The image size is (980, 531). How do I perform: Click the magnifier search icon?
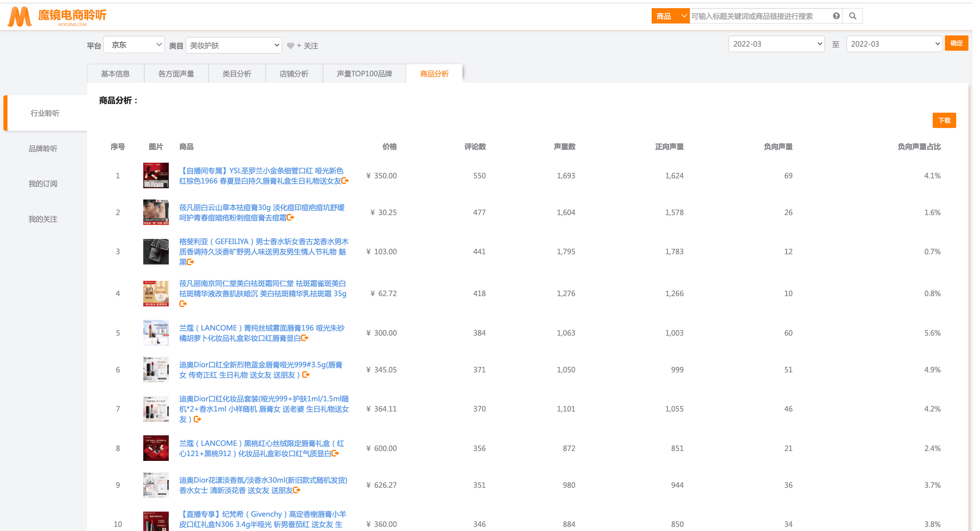click(852, 16)
